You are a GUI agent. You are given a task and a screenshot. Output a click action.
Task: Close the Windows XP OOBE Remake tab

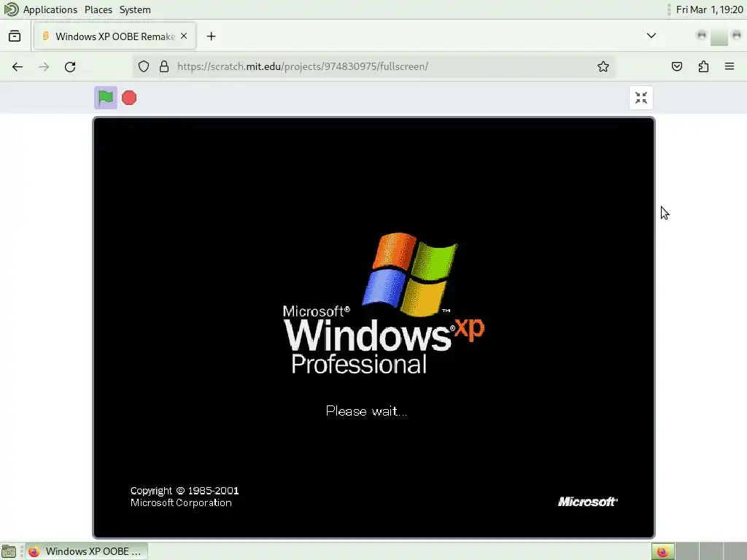tap(184, 36)
